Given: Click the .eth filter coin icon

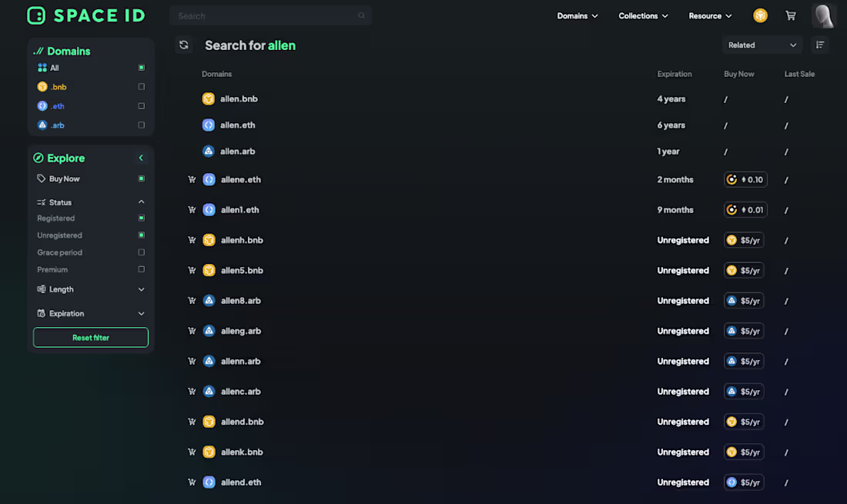Looking at the screenshot, I should tap(42, 105).
